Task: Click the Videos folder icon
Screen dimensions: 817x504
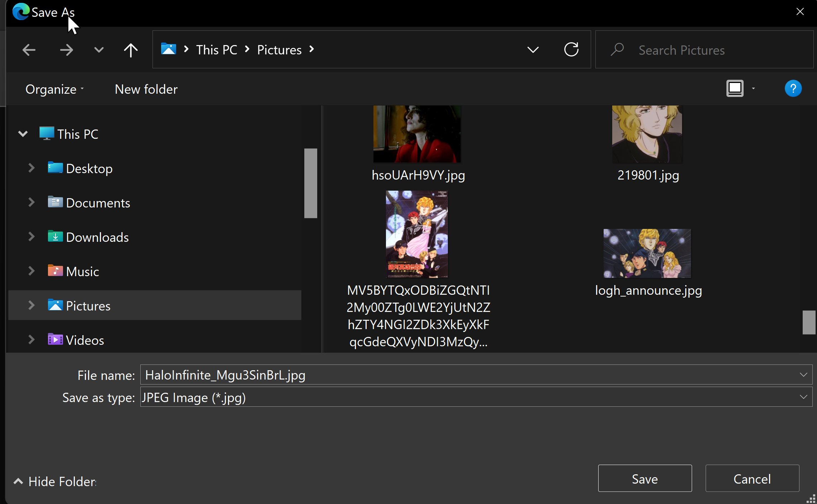Action: 55,339
